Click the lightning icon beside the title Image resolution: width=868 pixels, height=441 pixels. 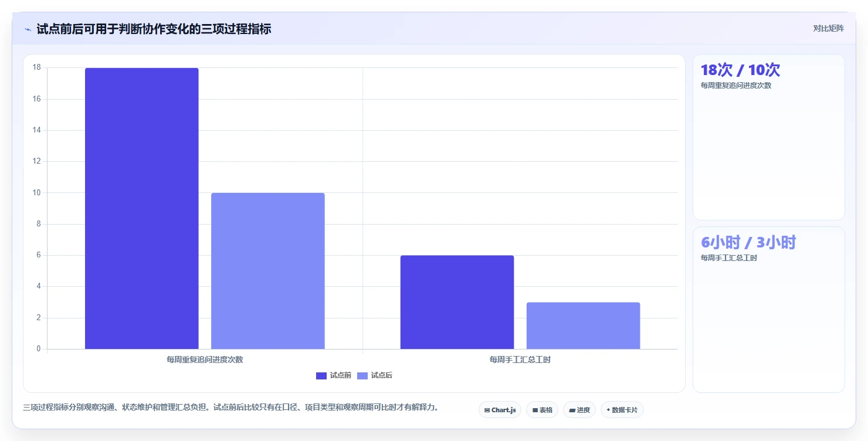coord(28,29)
